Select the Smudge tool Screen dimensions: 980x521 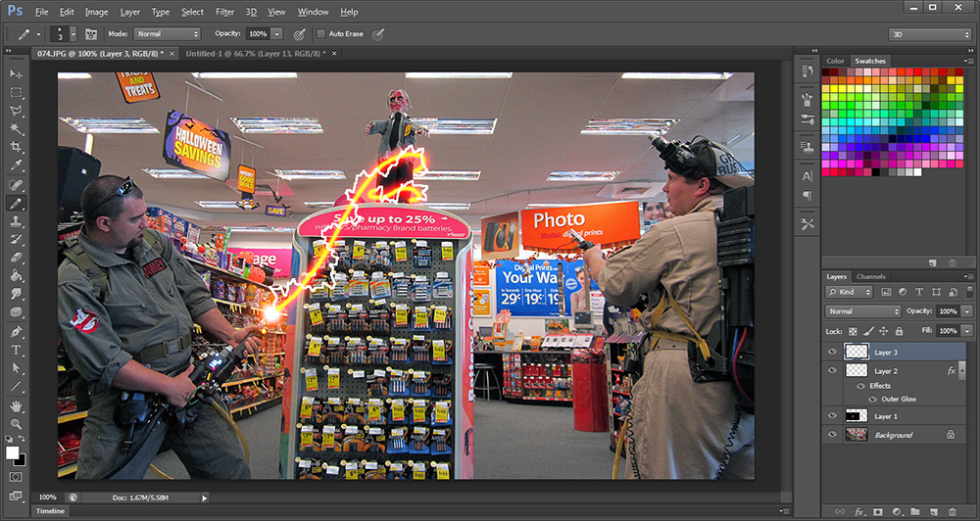[16, 294]
